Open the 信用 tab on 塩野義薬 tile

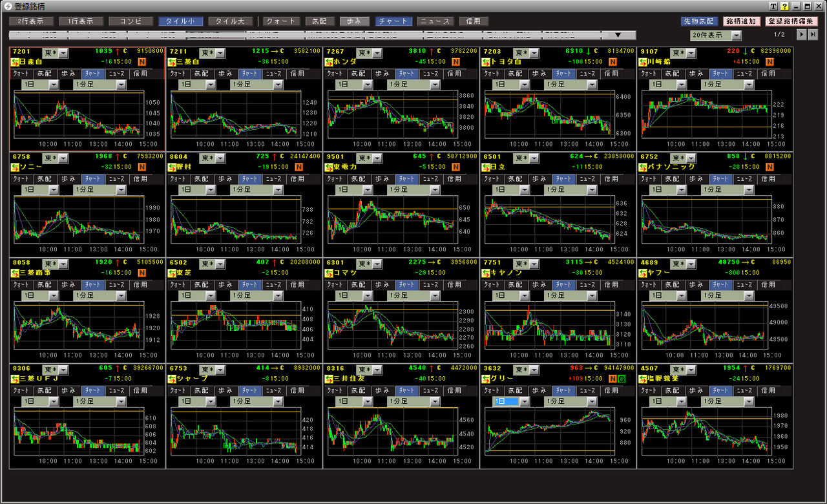click(768, 391)
